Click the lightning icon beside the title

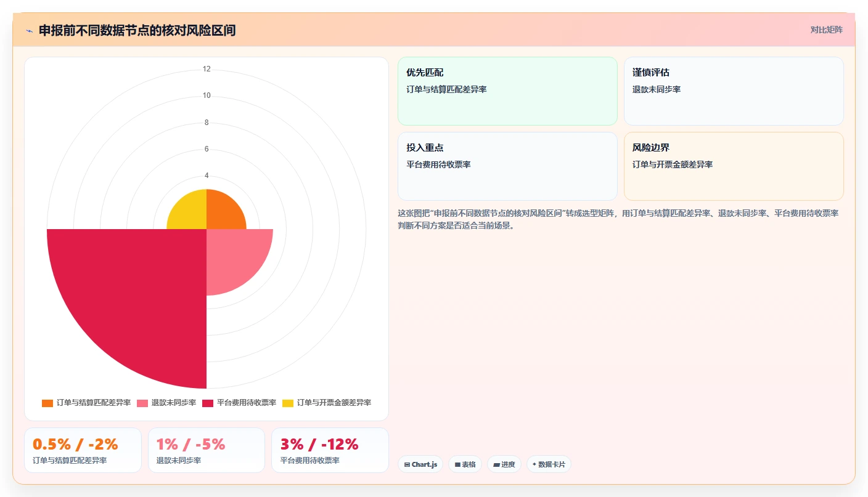pyautogui.click(x=29, y=31)
